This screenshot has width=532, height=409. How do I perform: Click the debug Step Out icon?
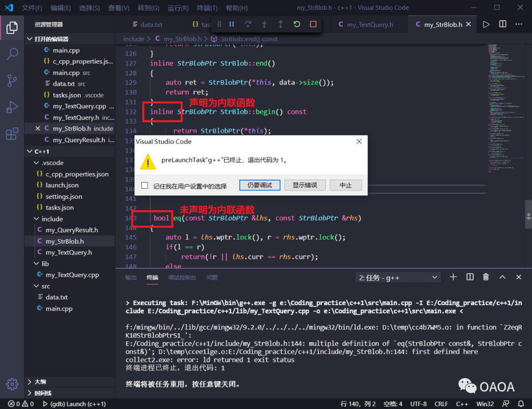281,24
